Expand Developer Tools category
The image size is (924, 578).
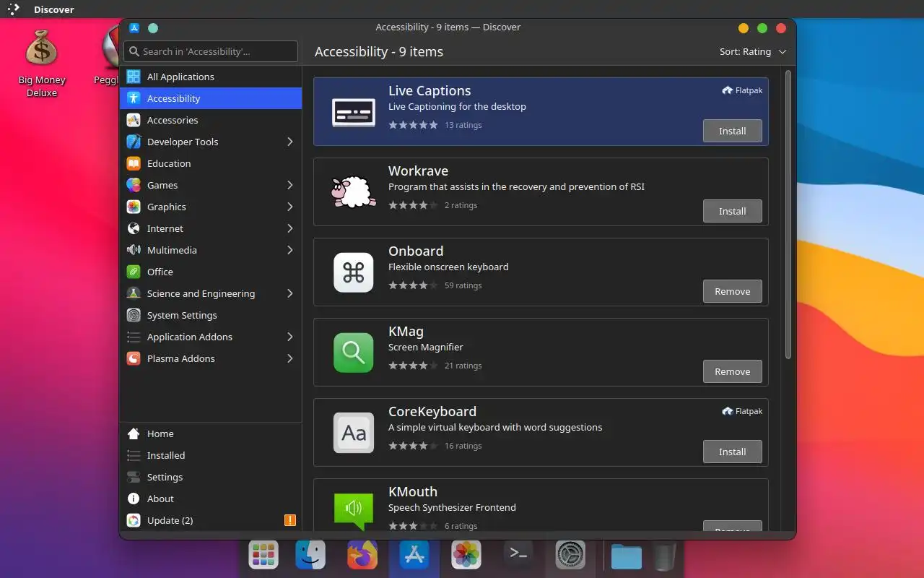tap(290, 142)
